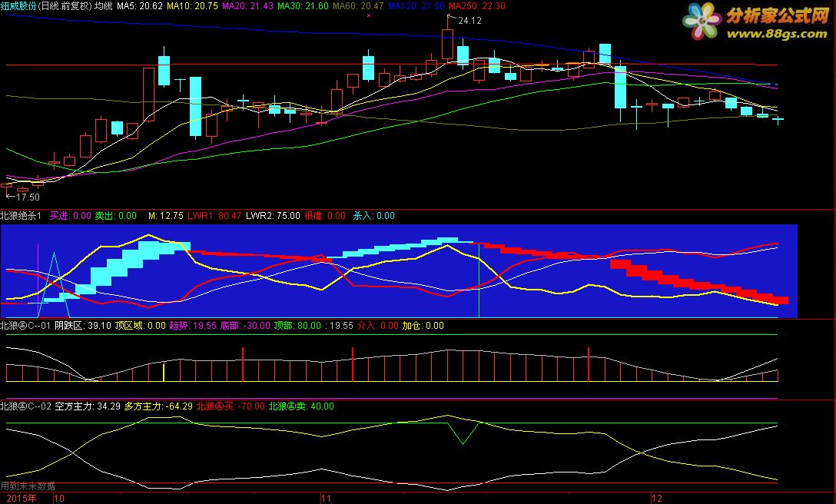This screenshot has width=836, height=504.
Task: Click the 用到未来数据 warning text
Action: 28,486
